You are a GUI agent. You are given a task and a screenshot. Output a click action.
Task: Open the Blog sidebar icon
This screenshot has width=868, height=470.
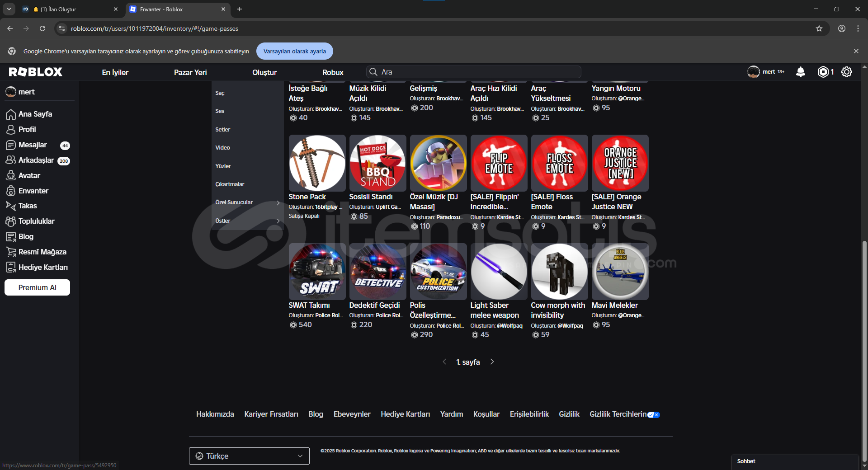coord(11,237)
